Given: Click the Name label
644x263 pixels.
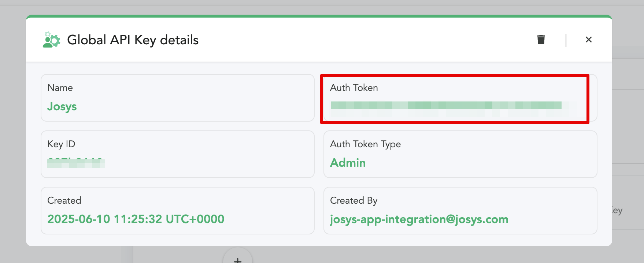Looking at the screenshot, I should pyautogui.click(x=60, y=88).
